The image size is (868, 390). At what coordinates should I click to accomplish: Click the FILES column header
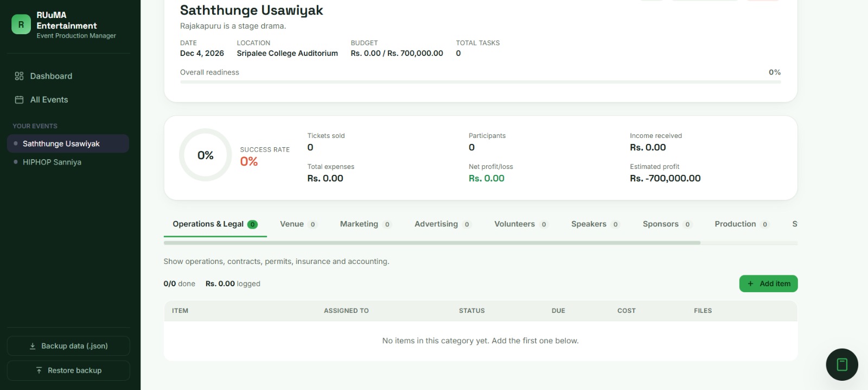pos(703,311)
